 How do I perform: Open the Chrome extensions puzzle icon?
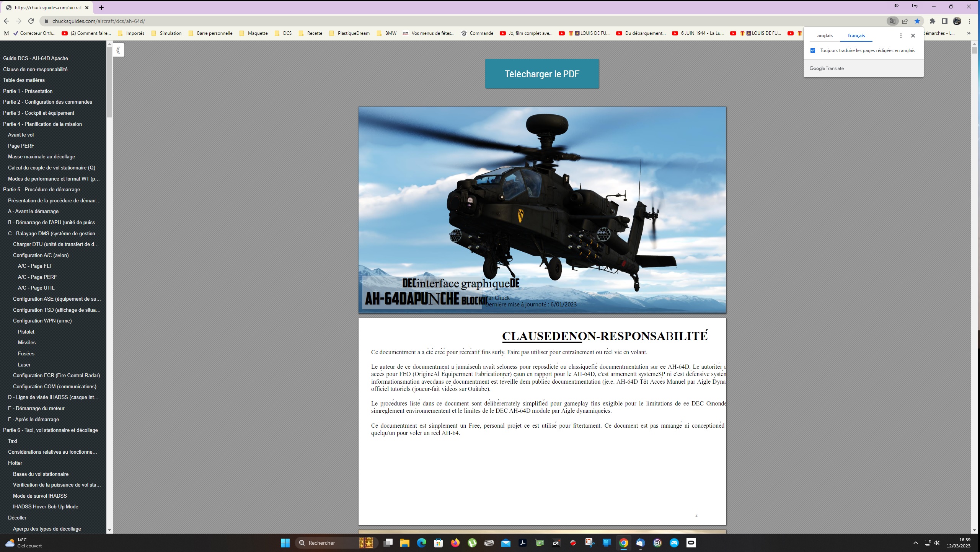pyautogui.click(x=933, y=21)
